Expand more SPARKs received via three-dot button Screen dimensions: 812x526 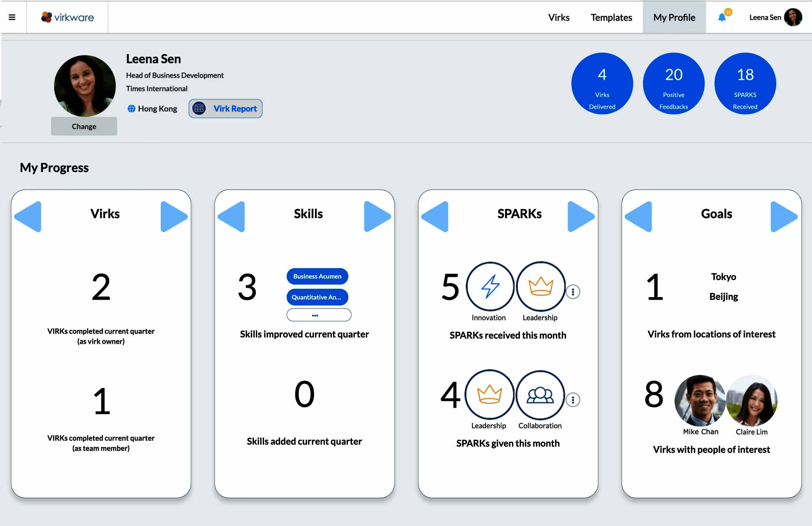[573, 292]
